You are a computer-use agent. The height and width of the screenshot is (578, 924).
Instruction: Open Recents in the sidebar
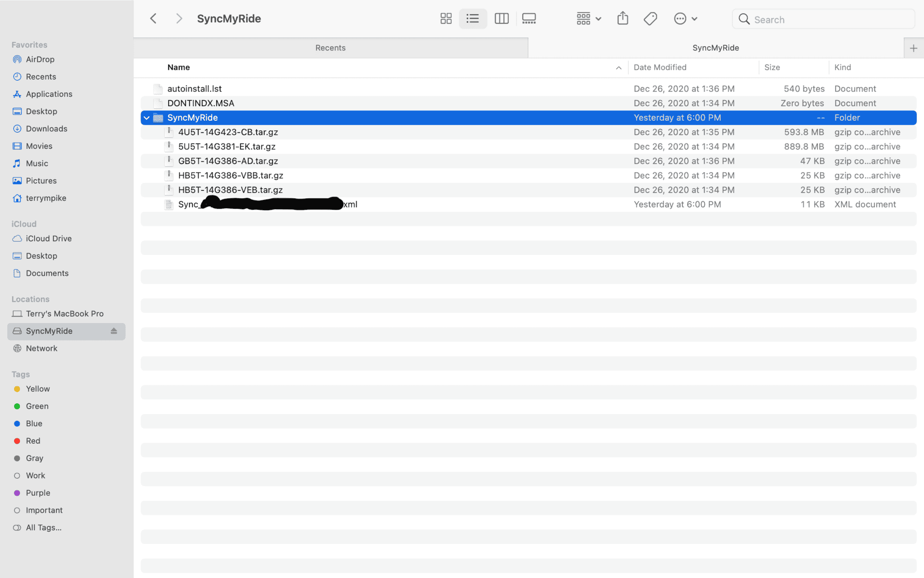point(41,76)
